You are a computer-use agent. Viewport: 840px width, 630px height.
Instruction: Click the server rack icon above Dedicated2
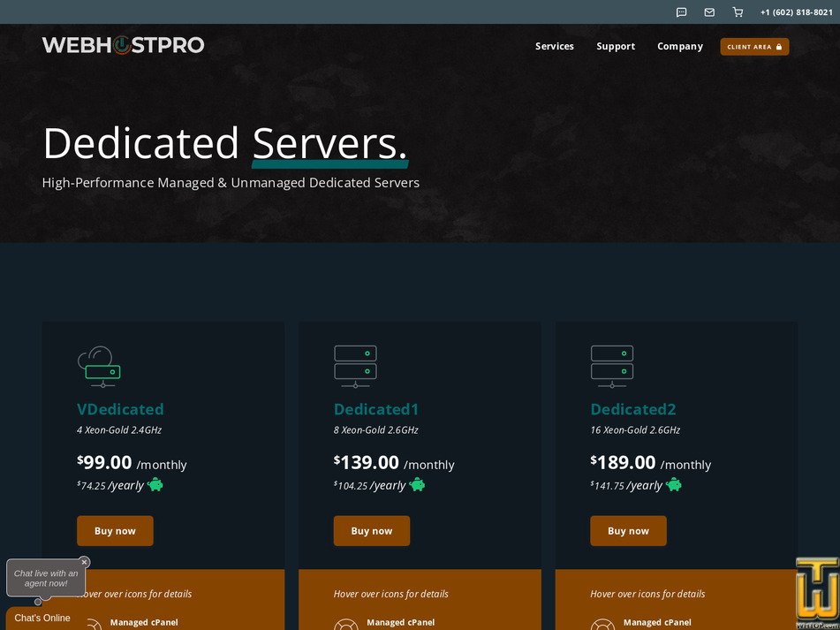[612, 365]
